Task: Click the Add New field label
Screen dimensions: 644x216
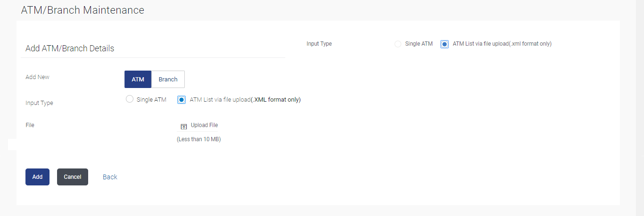Action: tap(37, 77)
